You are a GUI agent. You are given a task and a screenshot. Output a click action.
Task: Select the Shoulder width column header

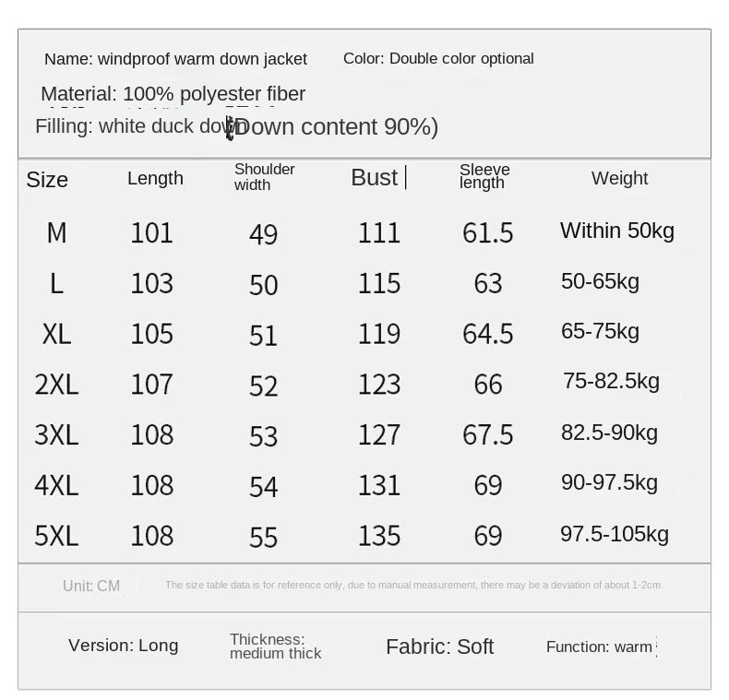pos(264,177)
